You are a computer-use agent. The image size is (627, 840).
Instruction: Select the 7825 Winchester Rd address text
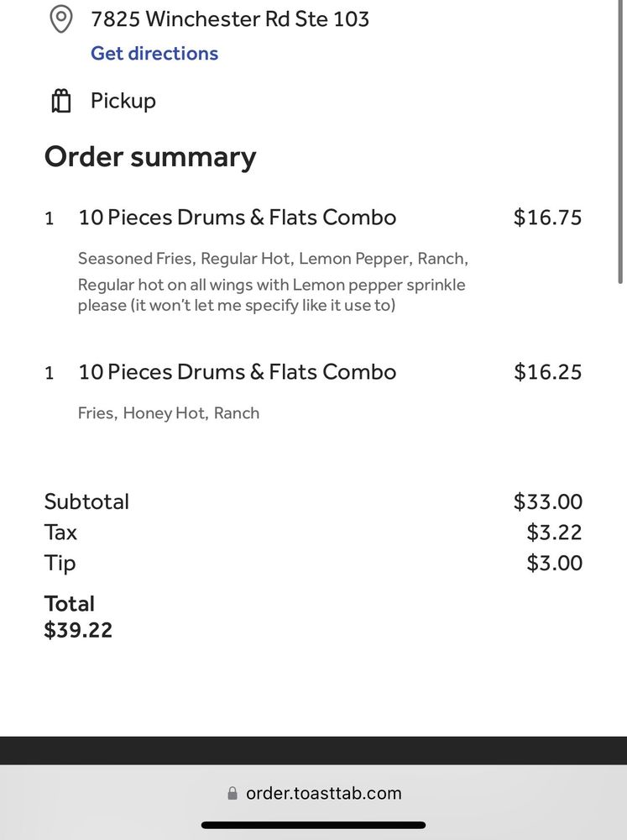point(230,18)
